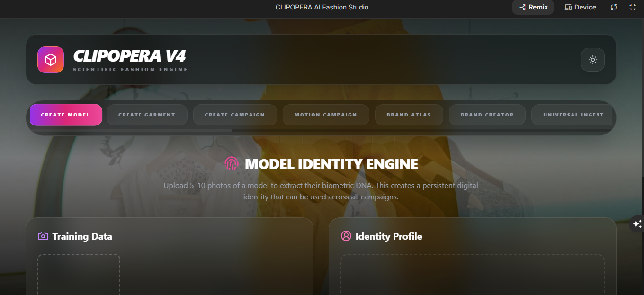Open the Create Campaign tab
This screenshot has height=295, width=644.
pos(235,115)
